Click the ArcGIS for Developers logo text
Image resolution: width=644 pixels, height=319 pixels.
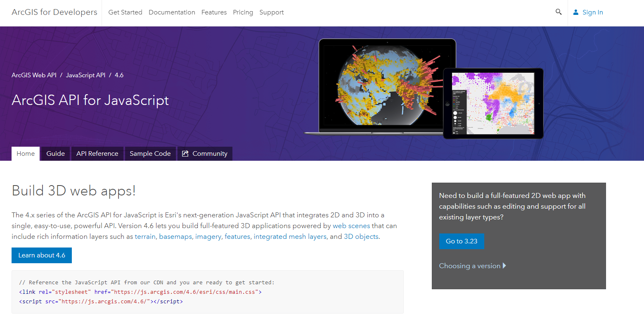pos(54,12)
